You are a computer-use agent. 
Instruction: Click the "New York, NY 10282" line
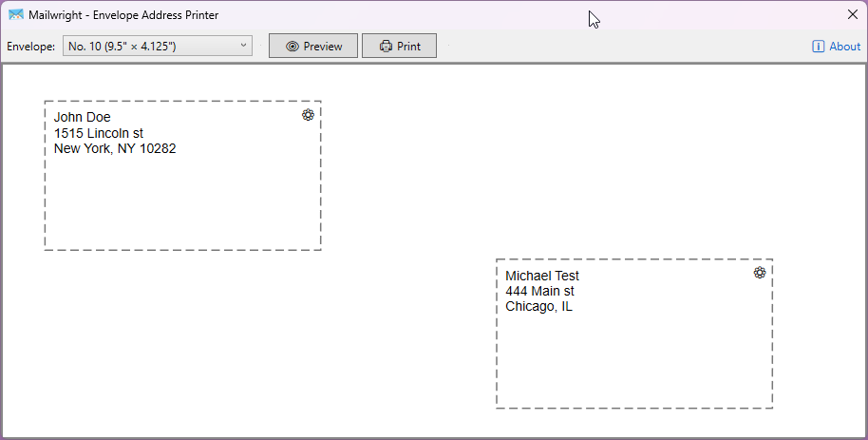115,148
